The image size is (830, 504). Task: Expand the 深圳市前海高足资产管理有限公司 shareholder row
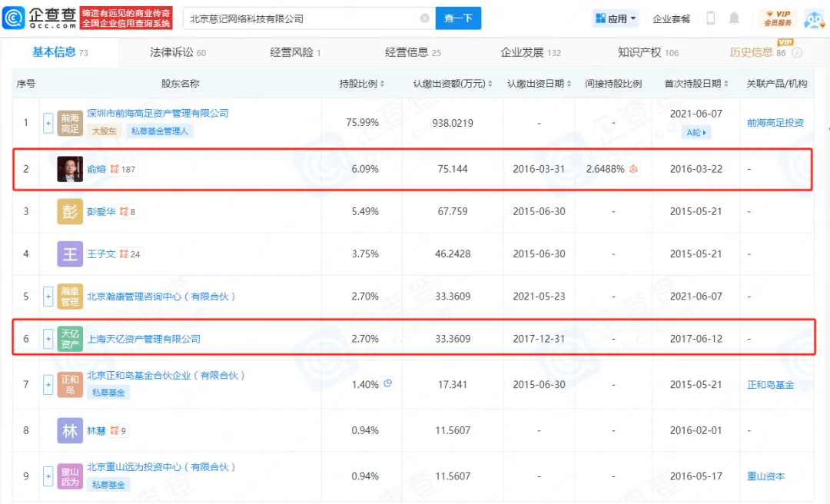48,123
